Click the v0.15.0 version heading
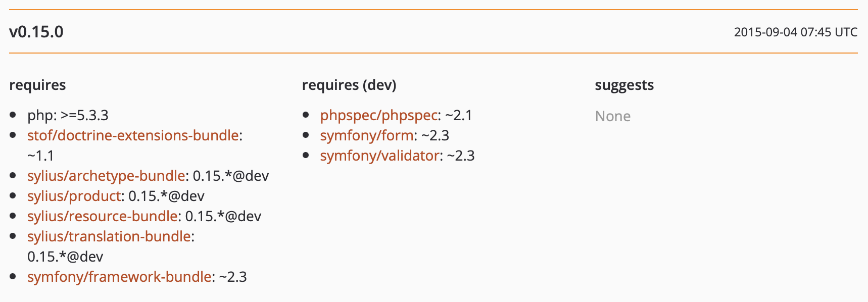 [36, 32]
